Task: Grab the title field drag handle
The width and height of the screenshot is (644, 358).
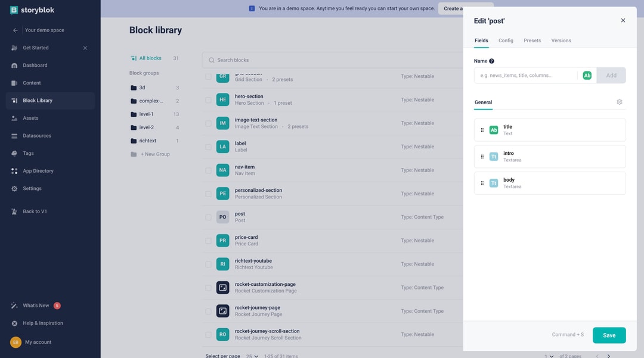Action: coord(482,130)
